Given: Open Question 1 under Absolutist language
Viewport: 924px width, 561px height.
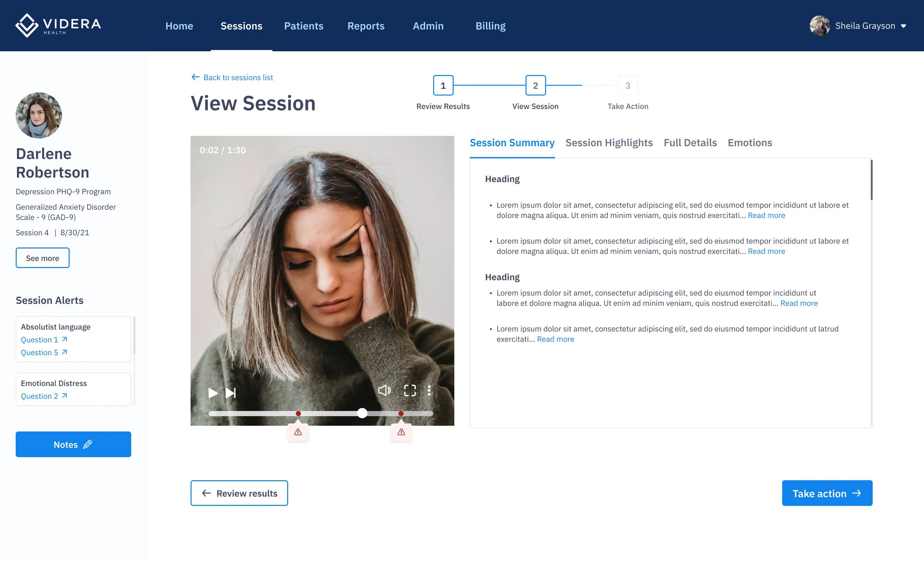Looking at the screenshot, I should [x=40, y=339].
